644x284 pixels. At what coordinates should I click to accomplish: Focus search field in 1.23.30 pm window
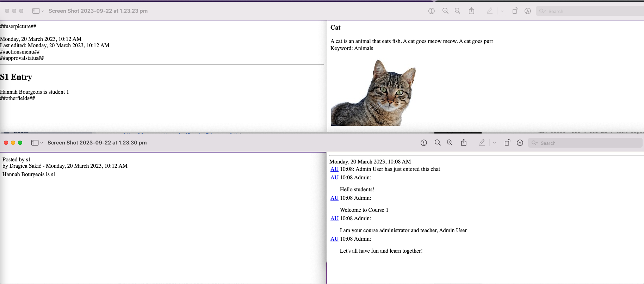pos(585,143)
